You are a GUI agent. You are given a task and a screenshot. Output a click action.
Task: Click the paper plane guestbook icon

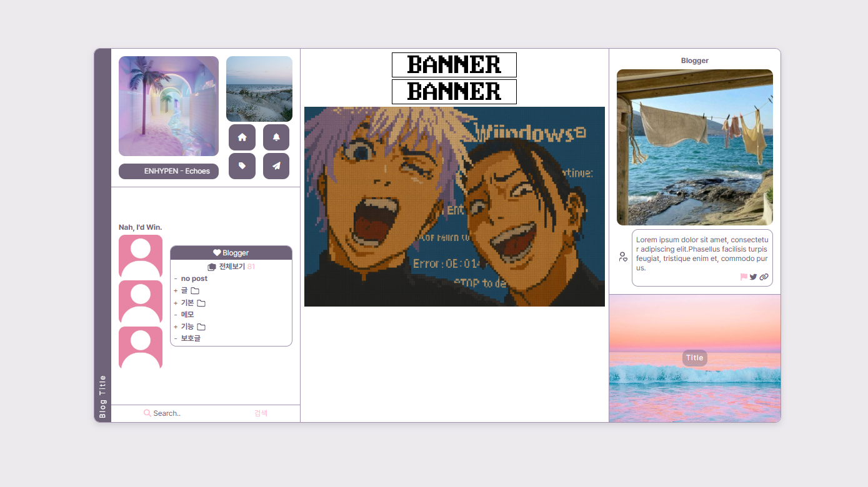click(276, 166)
